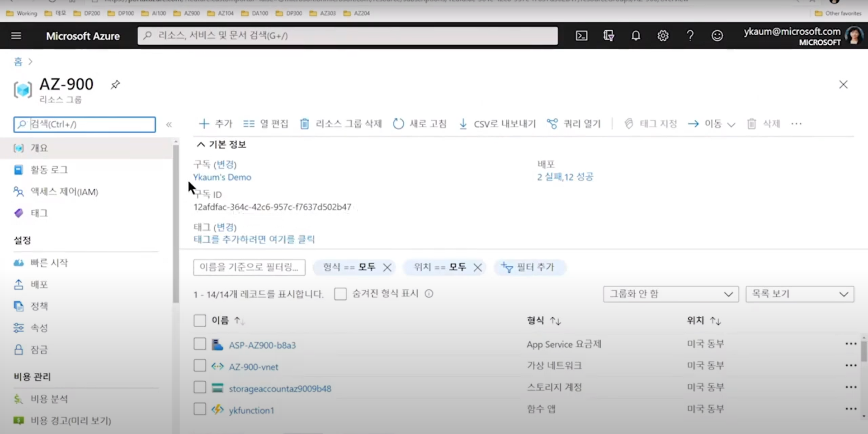Open the 2 실패,12 성공 deployments link
The width and height of the screenshot is (868, 434).
pos(565,177)
